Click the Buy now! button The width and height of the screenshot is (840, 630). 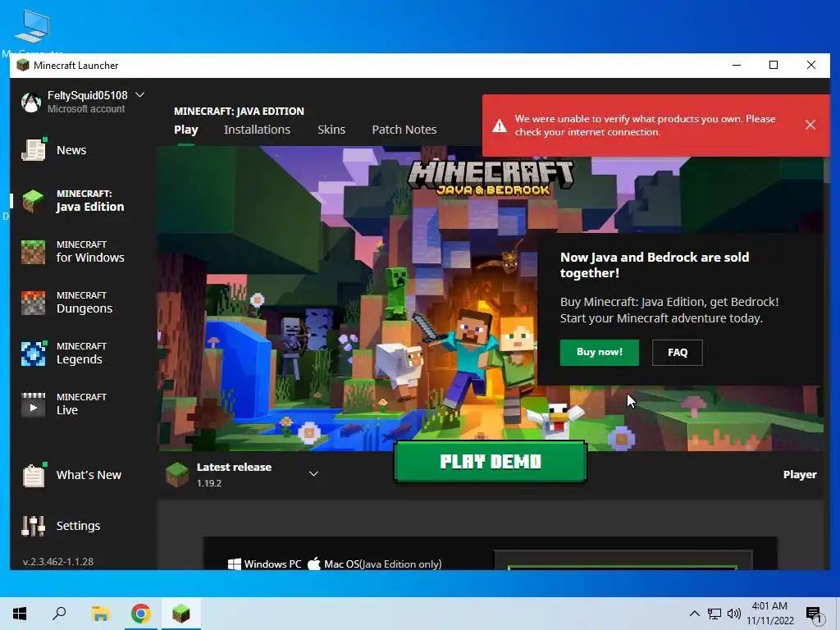coord(600,352)
